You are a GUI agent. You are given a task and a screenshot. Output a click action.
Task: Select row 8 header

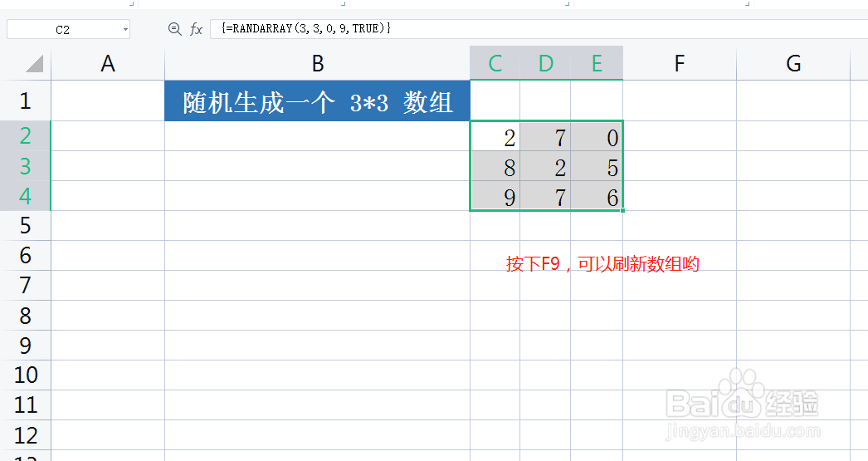(x=26, y=316)
